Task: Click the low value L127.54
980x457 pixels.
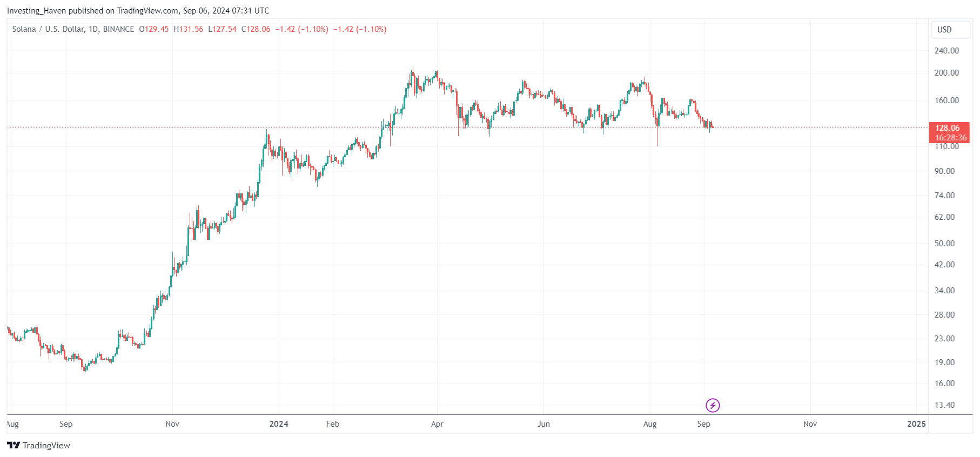Action: (x=223, y=29)
